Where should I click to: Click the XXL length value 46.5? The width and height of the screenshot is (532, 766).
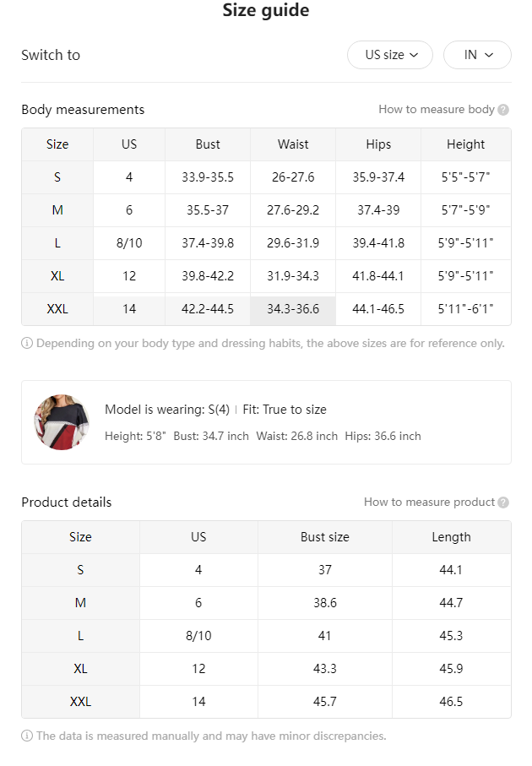tap(451, 702)
